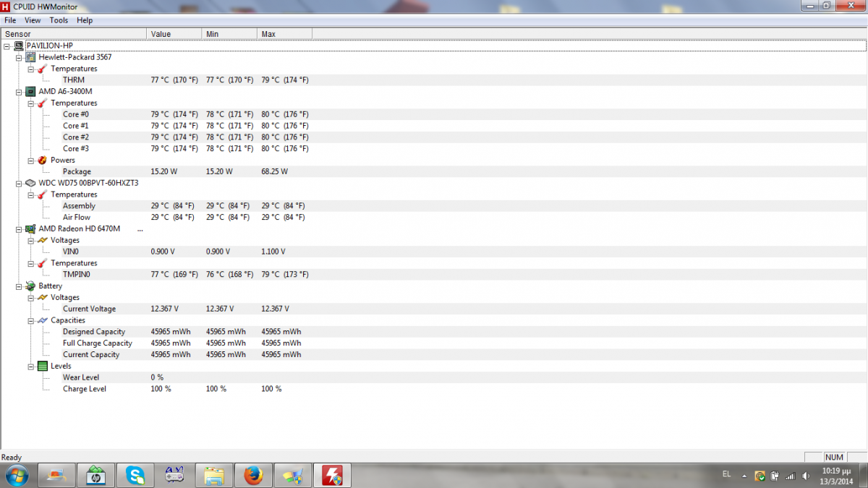868x488 pixels.
Task: Collapse the Battery node
Action: tap(19, 286)
